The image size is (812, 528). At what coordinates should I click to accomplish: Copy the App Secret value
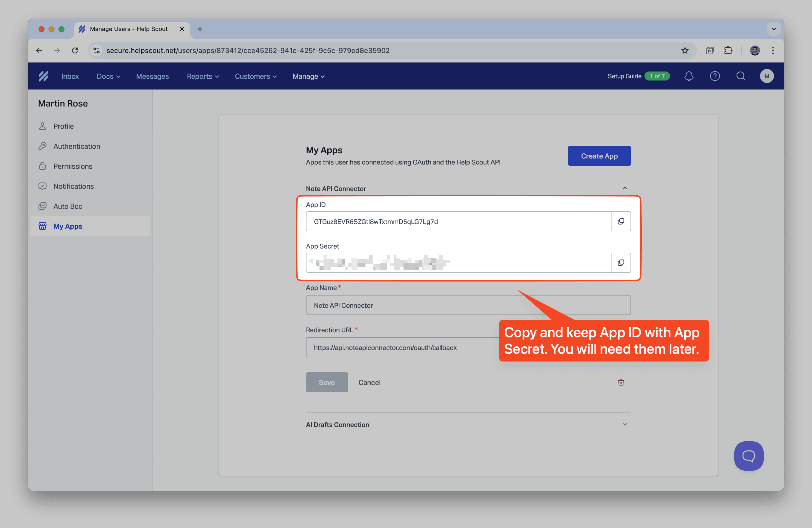[620, 263]
